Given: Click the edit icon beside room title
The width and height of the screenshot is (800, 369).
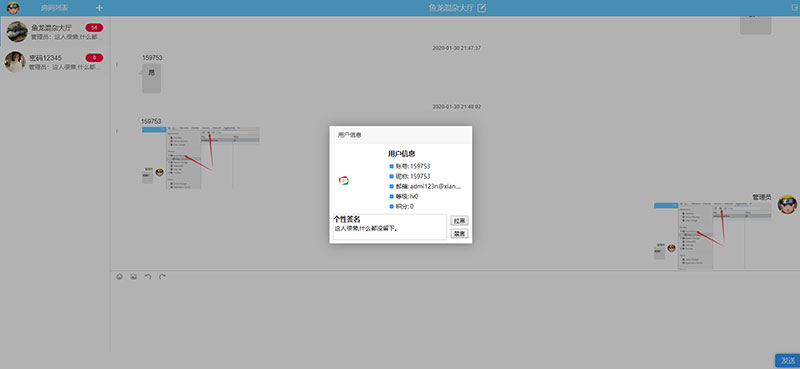Looking at the screenshot, I should coord(481,8).
